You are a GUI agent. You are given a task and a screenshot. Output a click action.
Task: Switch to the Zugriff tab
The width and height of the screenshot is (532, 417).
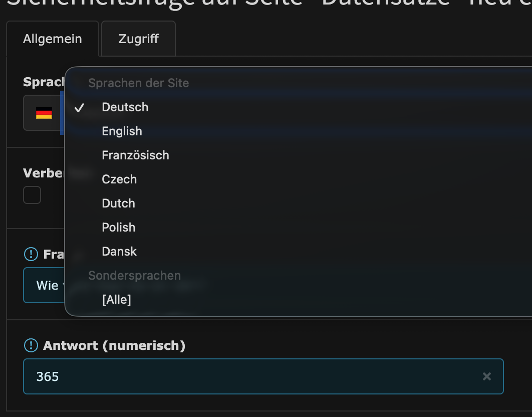coord(138,39)
